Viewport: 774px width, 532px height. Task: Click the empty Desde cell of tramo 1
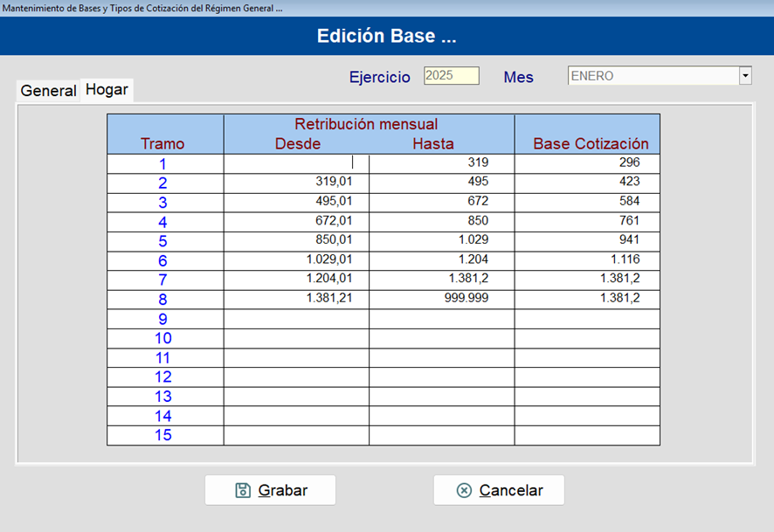pyautogui.click(x=296, y=163)
